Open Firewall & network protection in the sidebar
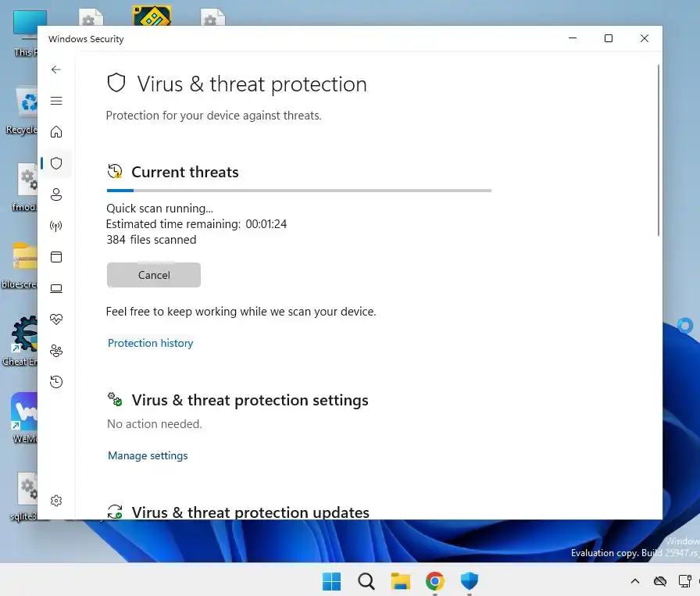The width and height of the screenshot is (700, 596). pos(55,226)
